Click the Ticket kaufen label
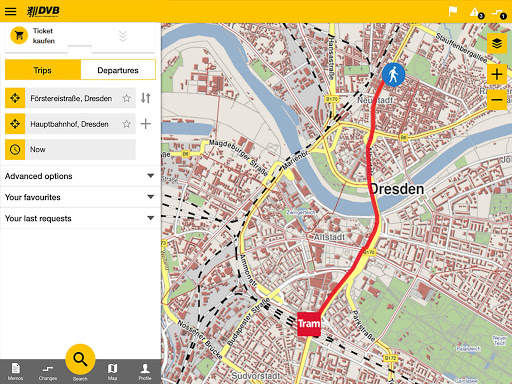 pyautogui.click(x=44, y=36)
